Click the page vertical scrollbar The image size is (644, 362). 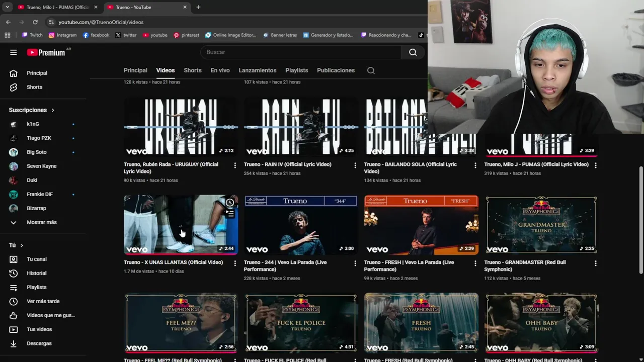click(x=640, y=220)
